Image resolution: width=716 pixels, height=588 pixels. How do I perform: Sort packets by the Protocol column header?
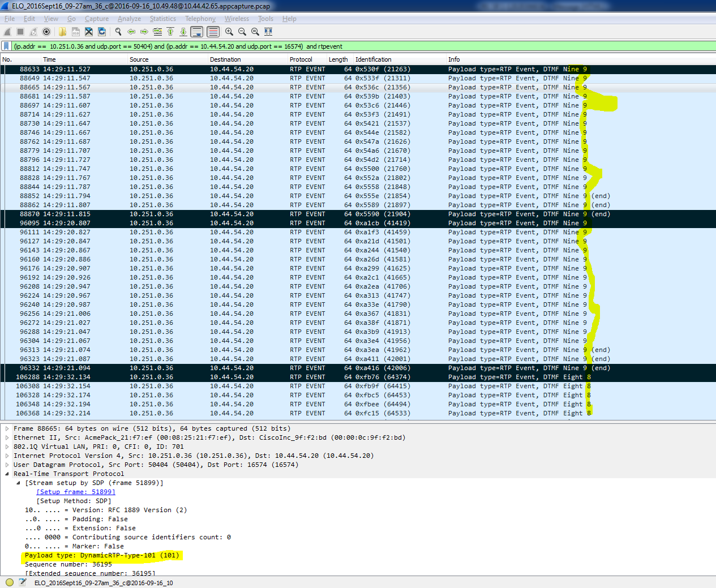[x=307, y=59]
